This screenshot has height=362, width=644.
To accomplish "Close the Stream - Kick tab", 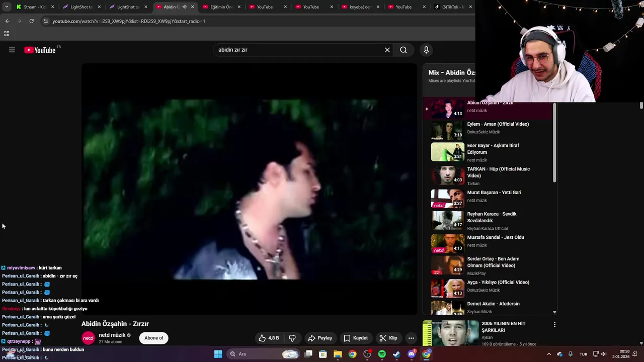I will 52,7.
